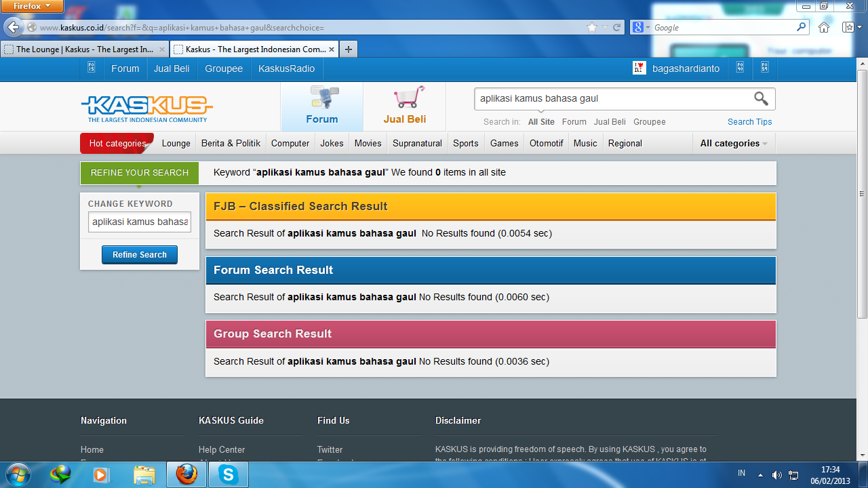Click the Change Keyword text field
This screenshot has height=488, width=868.
(140, 222)
